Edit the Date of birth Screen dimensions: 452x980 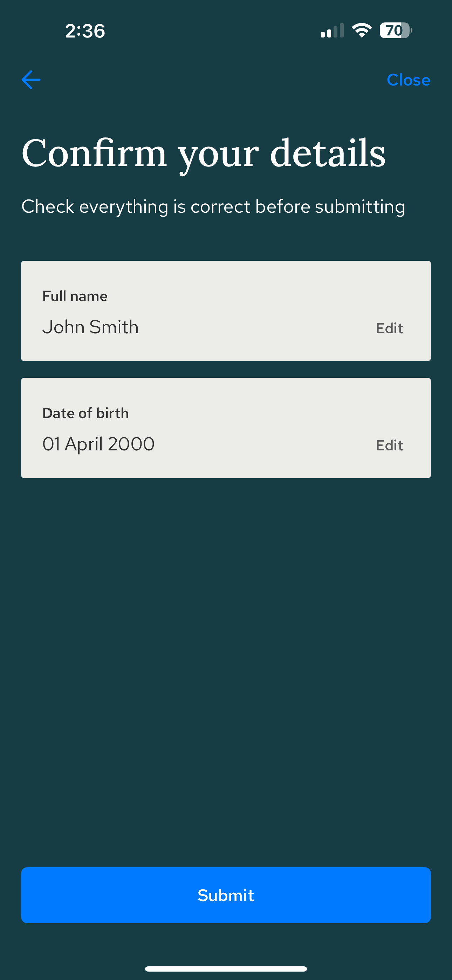pyautogui.click(x=389, y=445)
